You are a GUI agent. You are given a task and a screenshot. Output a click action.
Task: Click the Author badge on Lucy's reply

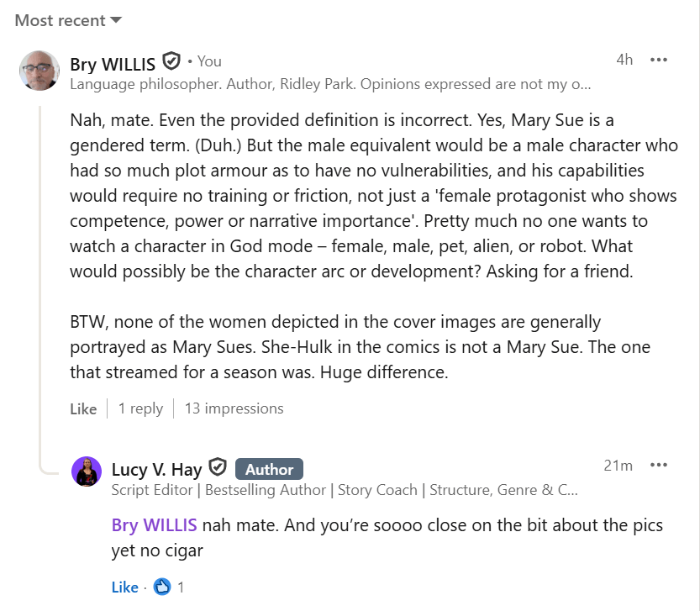(x=269, y=469)
